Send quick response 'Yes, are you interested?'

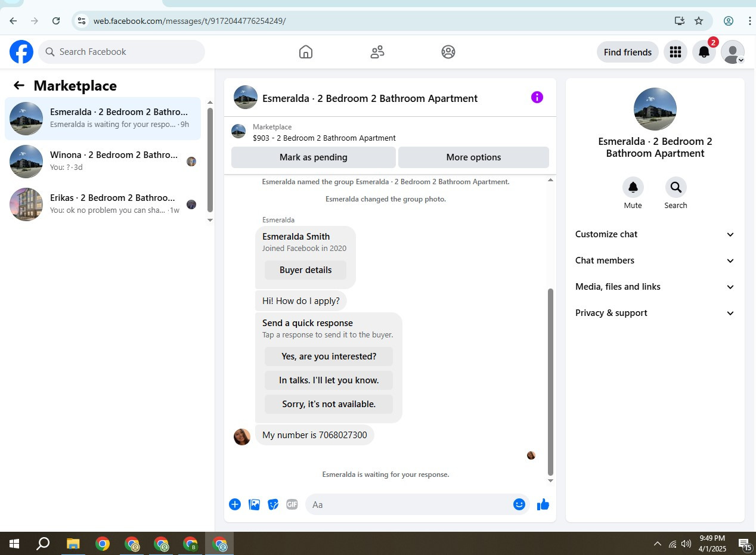click(x=329, y=356)
